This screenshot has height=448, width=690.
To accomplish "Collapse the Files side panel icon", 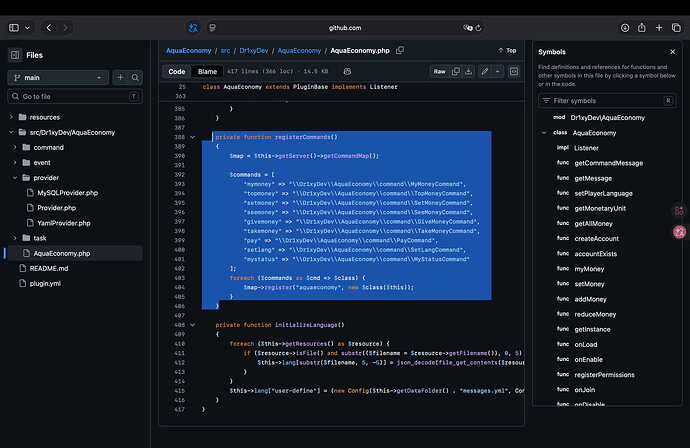I will pos(15,55).
